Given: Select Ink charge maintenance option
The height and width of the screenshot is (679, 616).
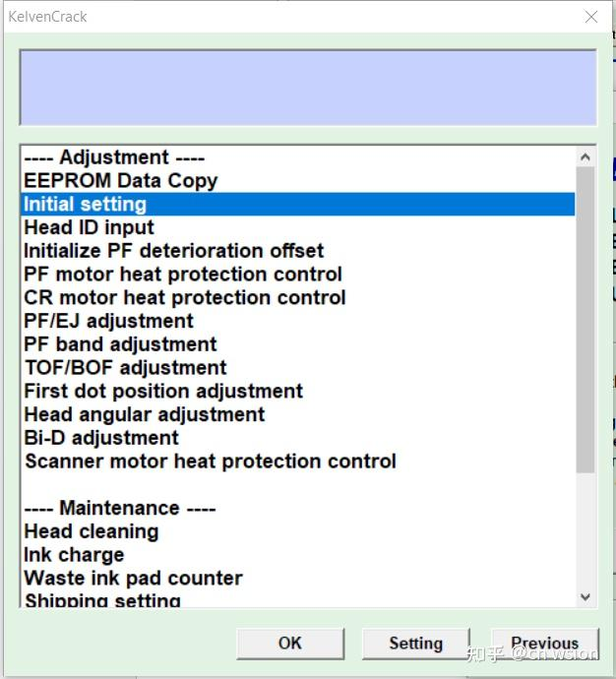Looking at the screenshot, I should pyautogui.click(x=74, y=555).
